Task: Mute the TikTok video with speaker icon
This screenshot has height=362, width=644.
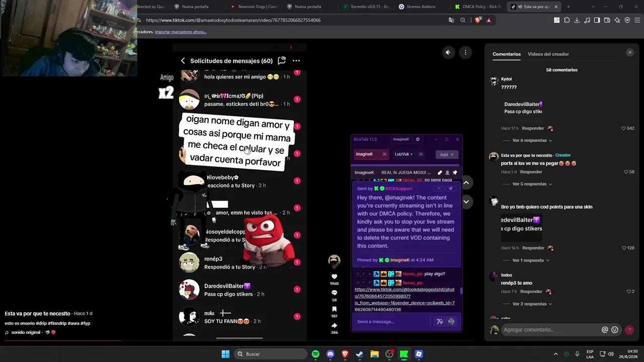Action: point(448,52)
